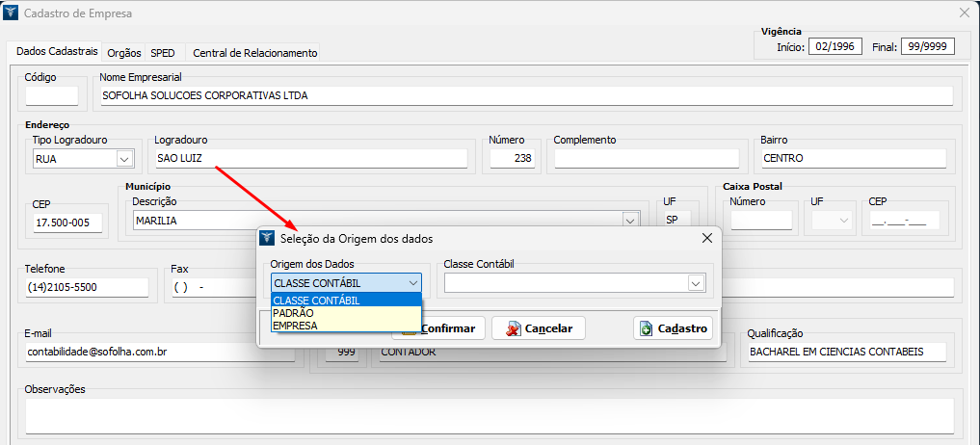Choose PADRÃO from the Origem dos Dados list

[x=293, y=313]
